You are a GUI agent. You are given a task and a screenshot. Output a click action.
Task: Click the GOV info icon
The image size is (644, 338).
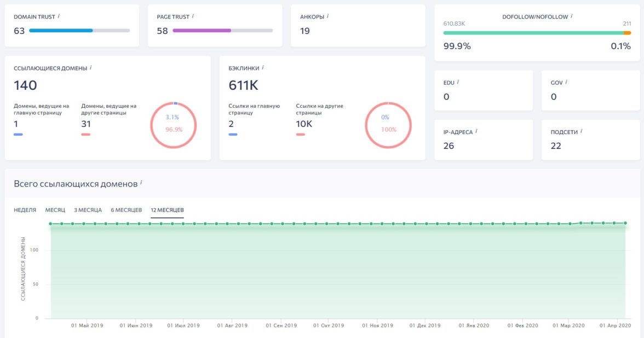[x=566, y=82]
